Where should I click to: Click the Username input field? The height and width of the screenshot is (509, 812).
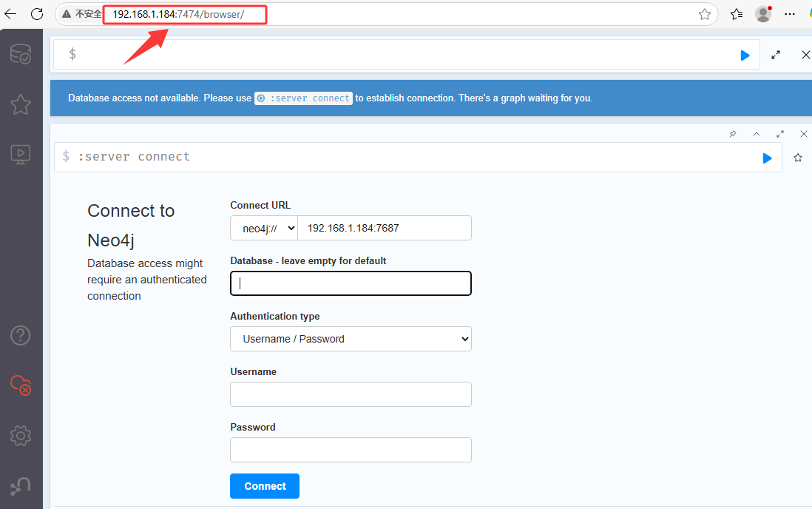351,394
